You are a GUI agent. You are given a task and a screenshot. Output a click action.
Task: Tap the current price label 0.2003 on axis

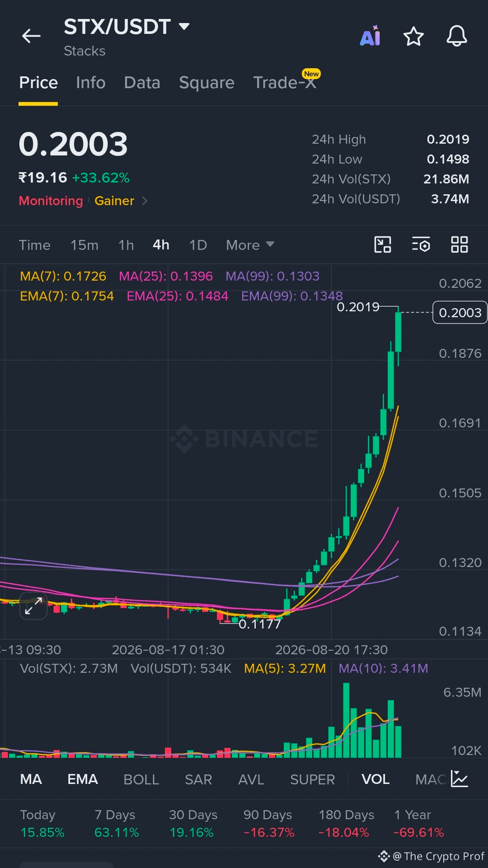click(460, 313)
